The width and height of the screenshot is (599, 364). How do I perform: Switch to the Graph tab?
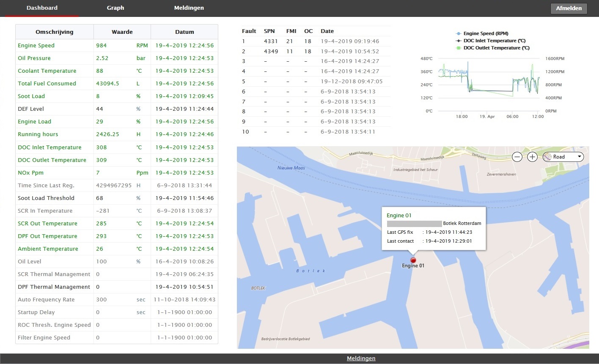(115, 8)
